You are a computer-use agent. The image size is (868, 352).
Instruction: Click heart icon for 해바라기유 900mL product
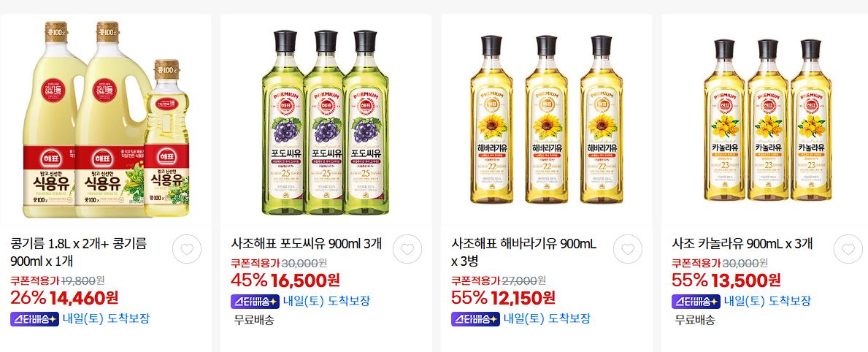627,249
